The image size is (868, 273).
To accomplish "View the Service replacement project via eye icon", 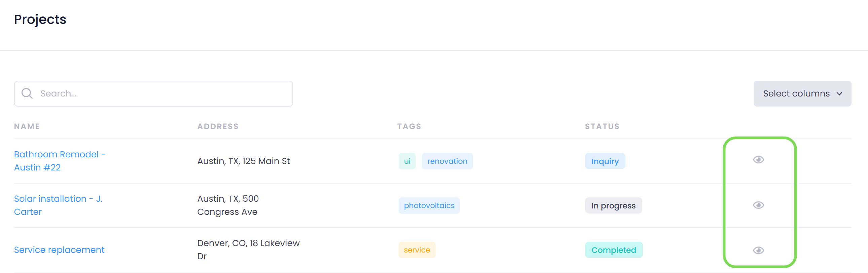I will 758,250.
